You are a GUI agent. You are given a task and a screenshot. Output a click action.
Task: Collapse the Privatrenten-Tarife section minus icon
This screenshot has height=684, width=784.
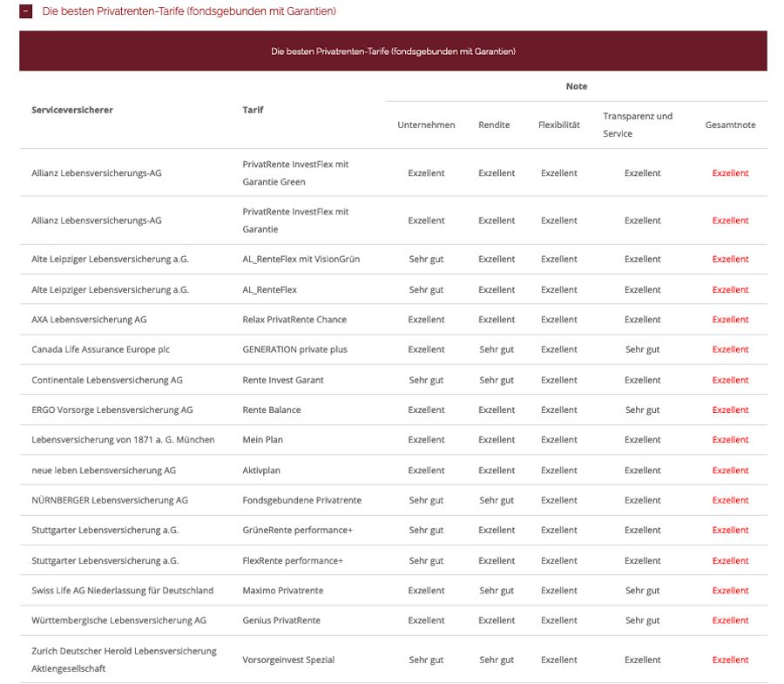point(25,11)
